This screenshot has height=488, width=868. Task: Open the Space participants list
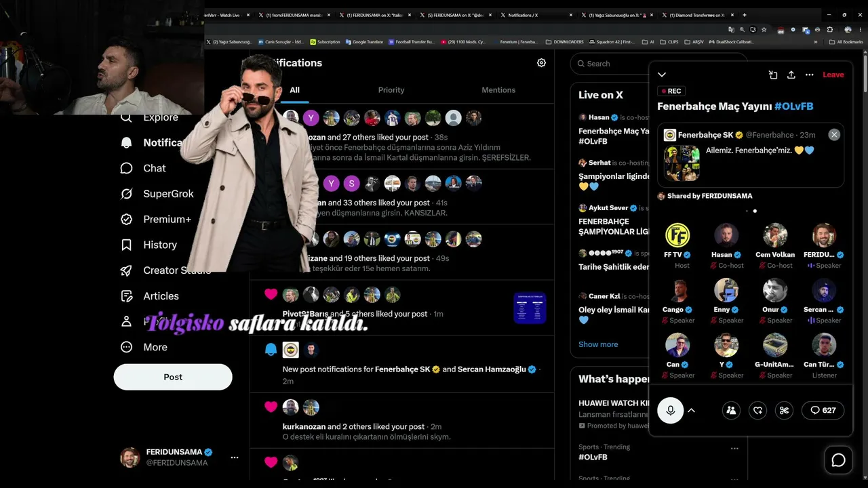point(731,410)
